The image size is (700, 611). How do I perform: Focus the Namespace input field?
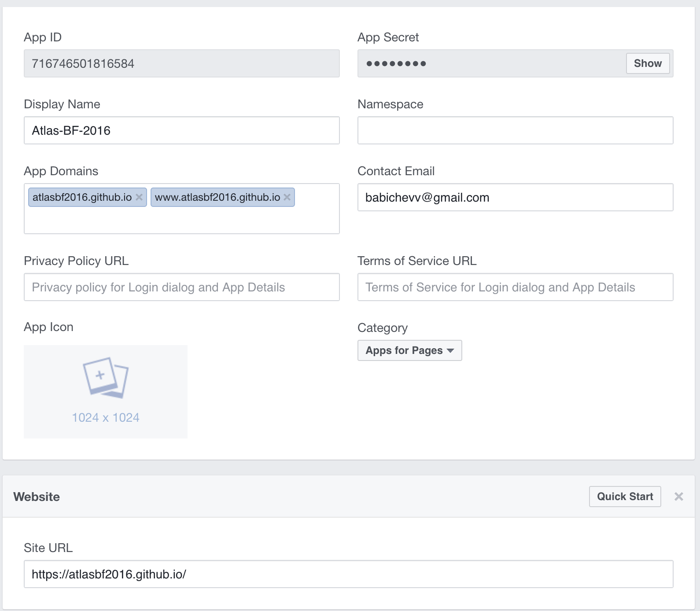pyautogui.click(x=515, y=130)
